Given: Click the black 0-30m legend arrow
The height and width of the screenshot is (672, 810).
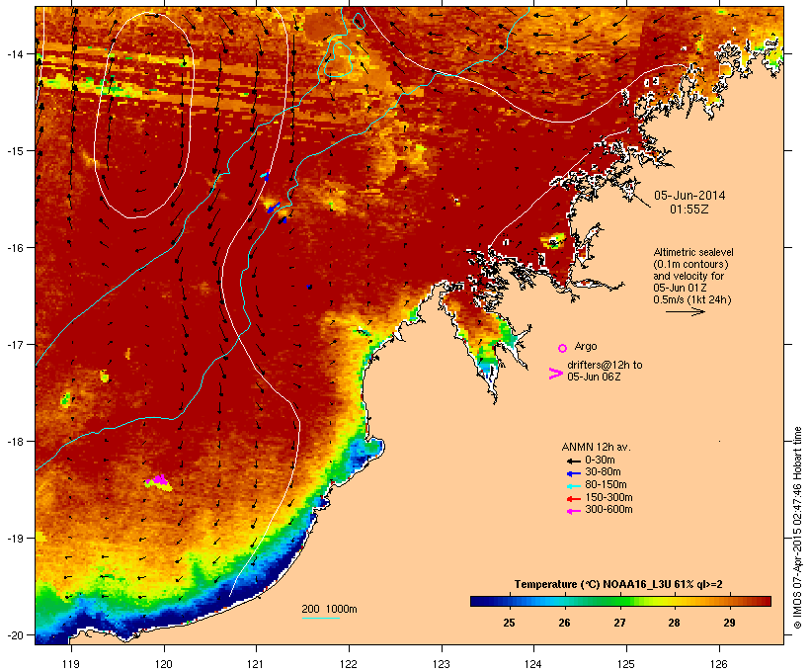Looking at the screenshot, I should tap(574, 461).
